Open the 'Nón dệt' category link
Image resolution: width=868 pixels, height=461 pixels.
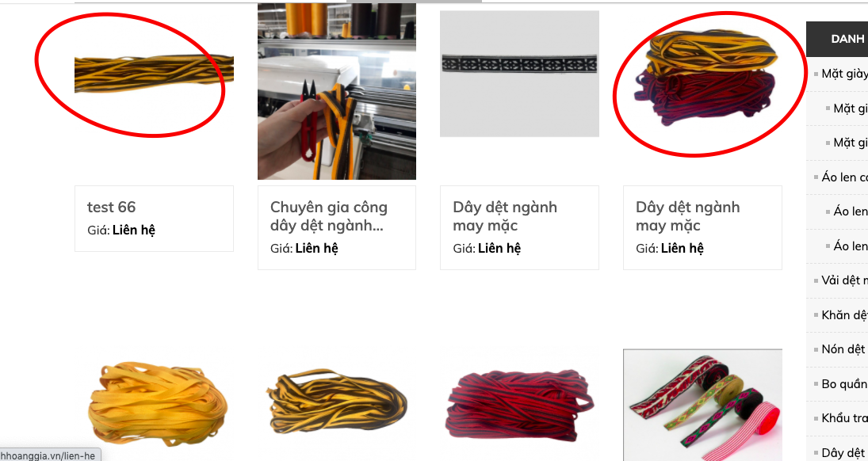point(844,349)
